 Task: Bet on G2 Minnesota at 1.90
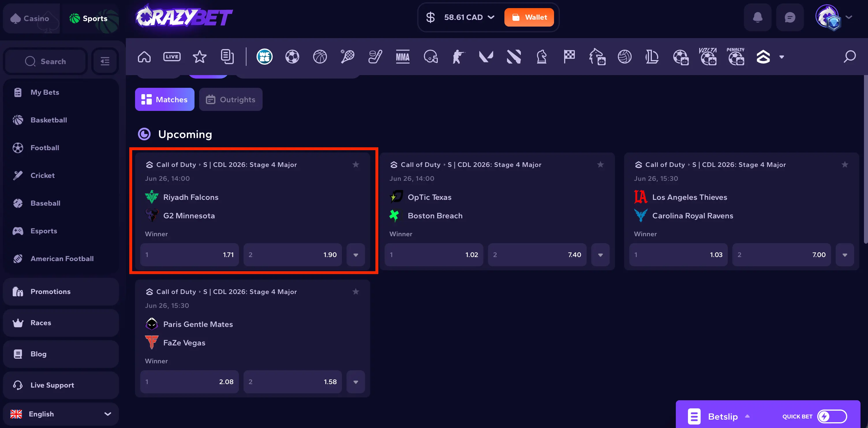point(293,255)
